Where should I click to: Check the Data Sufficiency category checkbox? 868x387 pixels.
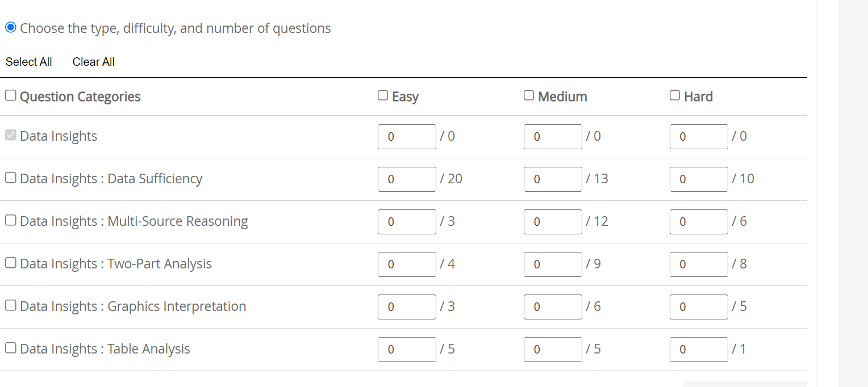[x=10, y=177]
